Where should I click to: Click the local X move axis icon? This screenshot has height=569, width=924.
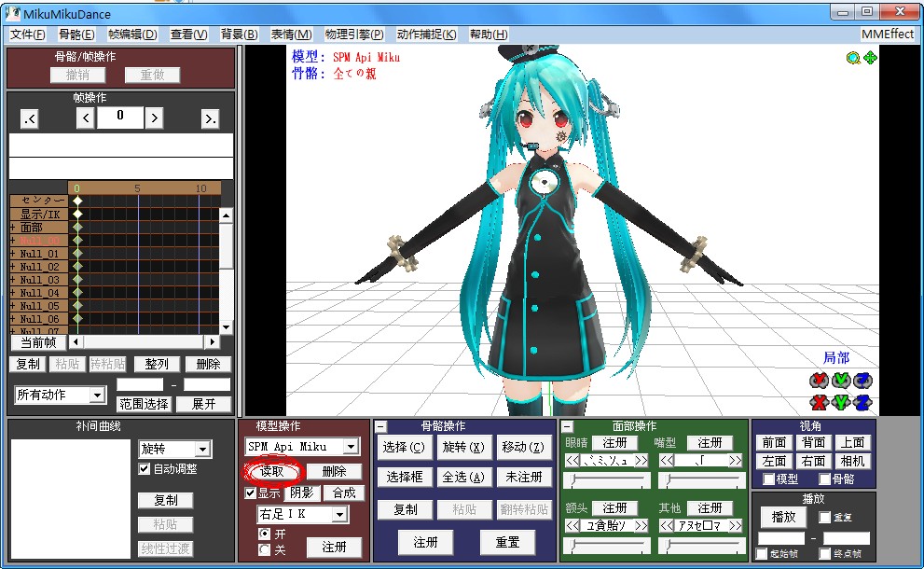click(819, 402)
